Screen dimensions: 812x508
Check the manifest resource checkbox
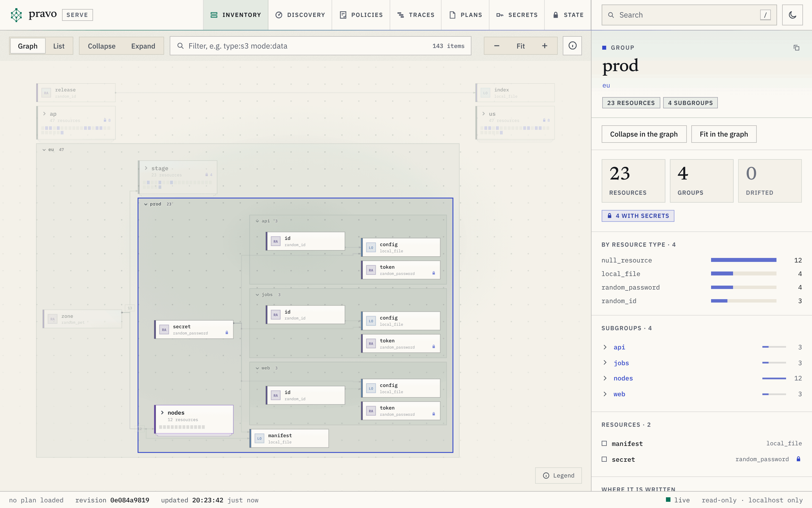pyautogui.click(x=604, y=443)
